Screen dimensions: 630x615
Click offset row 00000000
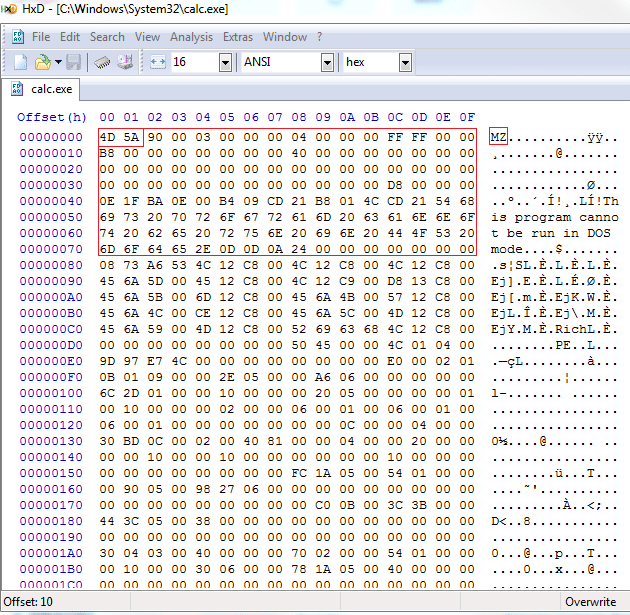[x=51, y=137]
